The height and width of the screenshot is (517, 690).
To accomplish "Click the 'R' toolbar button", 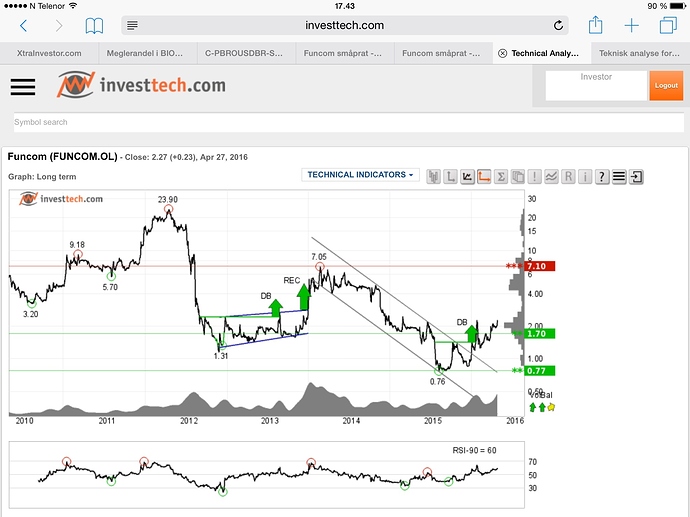I will point(568,177).
